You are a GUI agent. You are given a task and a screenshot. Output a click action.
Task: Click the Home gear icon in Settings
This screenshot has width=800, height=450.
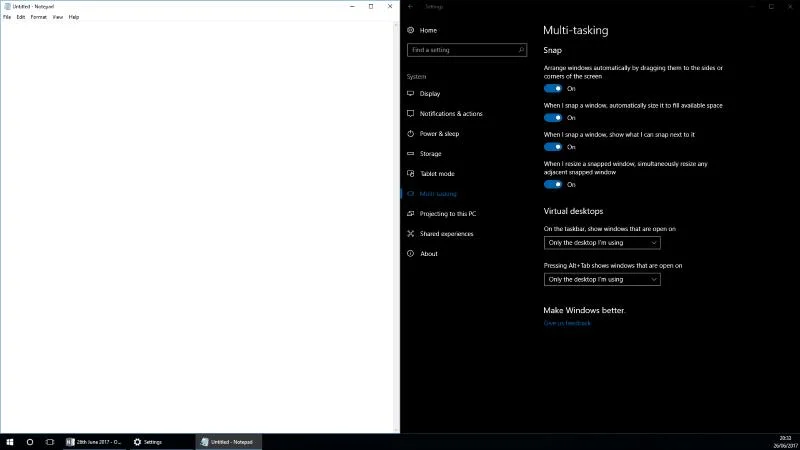pyautogui.click(x=410, y=30)
